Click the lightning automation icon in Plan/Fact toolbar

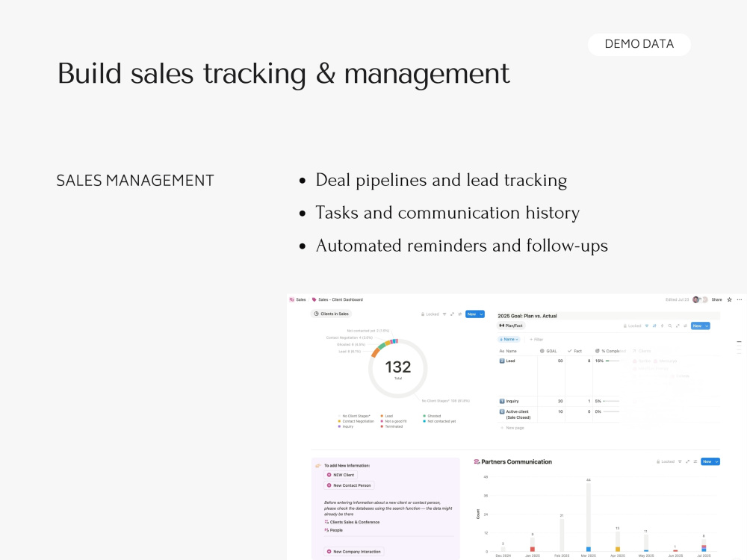click(662, 326)
